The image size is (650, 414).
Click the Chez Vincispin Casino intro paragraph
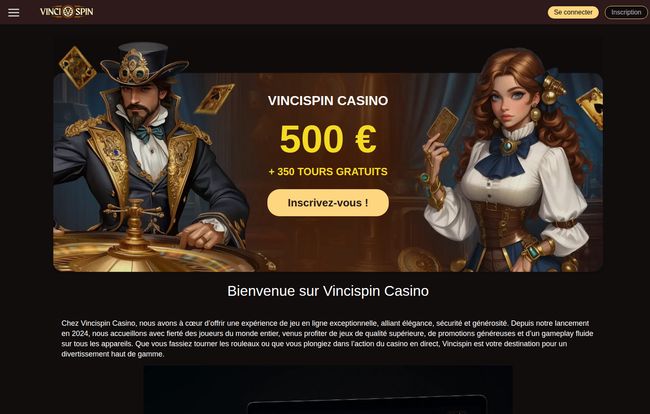point(327,338)
